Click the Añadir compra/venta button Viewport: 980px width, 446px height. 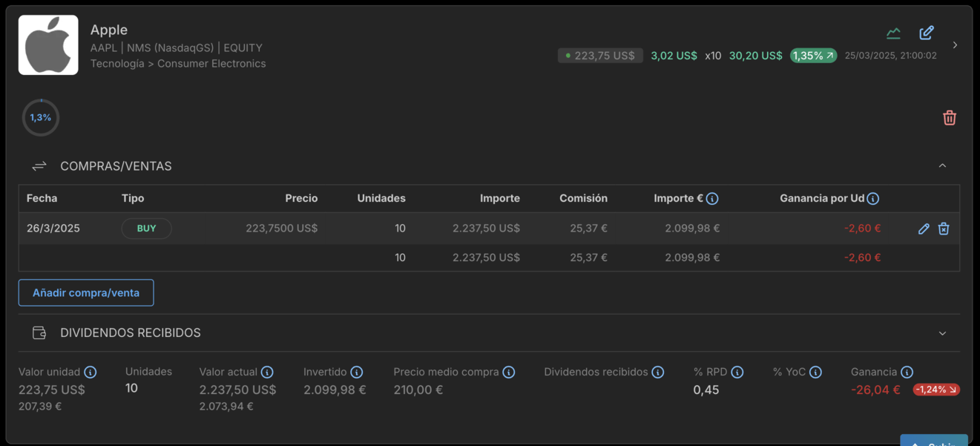pyautogui.click(x=86, y=292)
